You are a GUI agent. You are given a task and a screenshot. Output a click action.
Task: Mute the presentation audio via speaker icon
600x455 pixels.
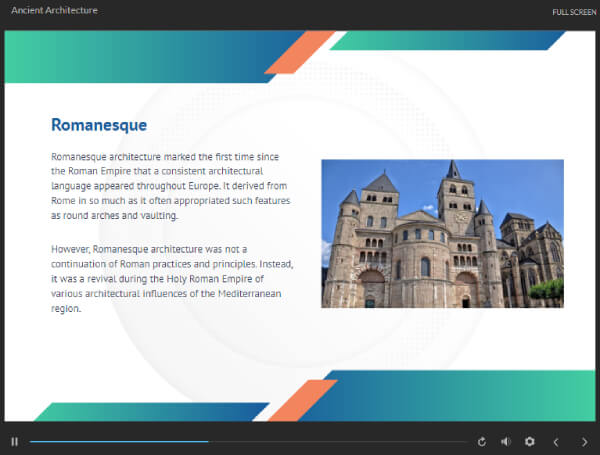[505, 441]
